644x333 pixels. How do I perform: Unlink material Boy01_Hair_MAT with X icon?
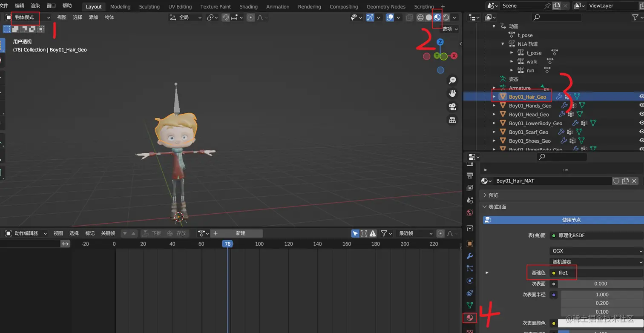click(x=634, y=181)
